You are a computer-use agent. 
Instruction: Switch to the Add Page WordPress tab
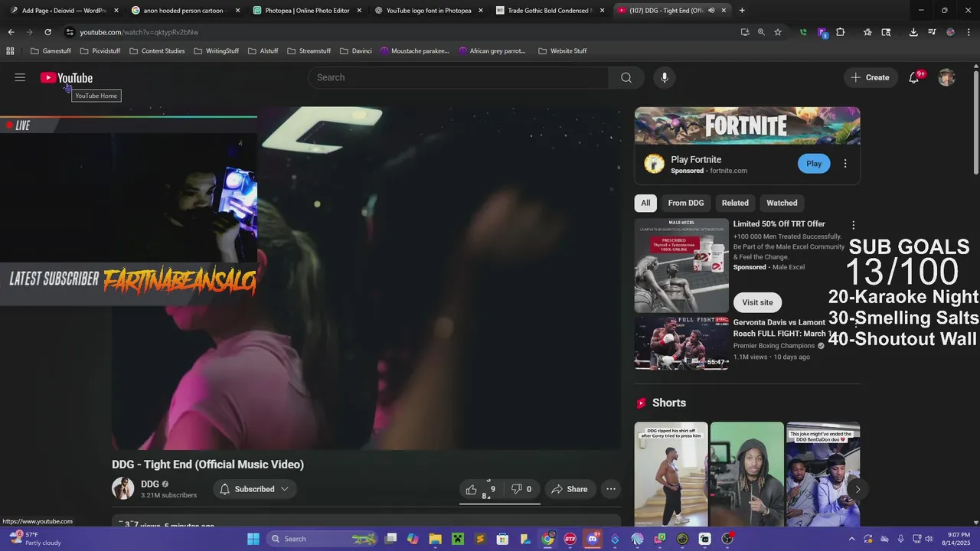[63, 10]
